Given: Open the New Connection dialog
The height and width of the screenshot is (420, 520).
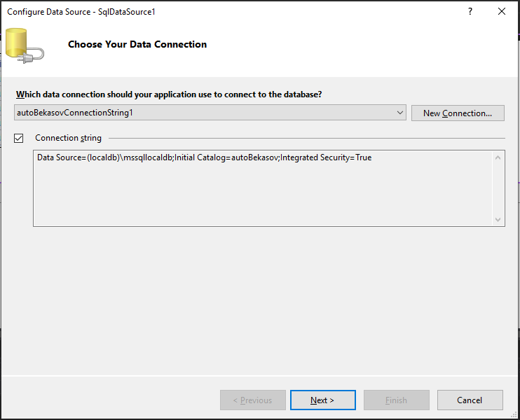Looking at the screenshot, I should pos(458,113).
